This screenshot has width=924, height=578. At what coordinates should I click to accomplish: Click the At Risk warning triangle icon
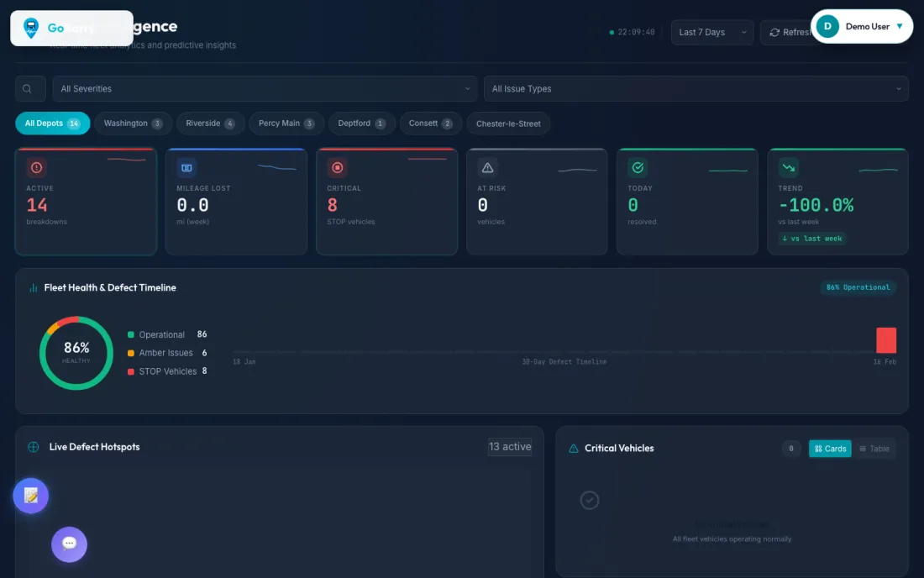487,167
